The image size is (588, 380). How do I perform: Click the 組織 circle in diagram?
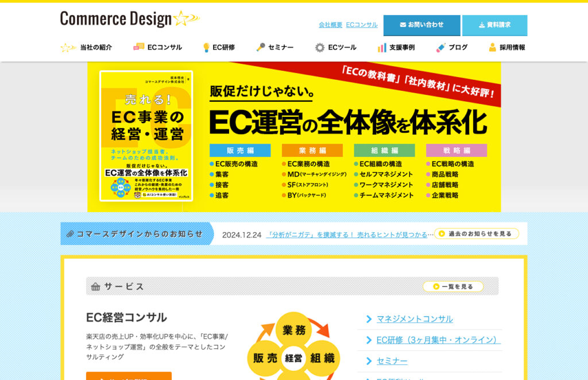[x=322, y=358]
